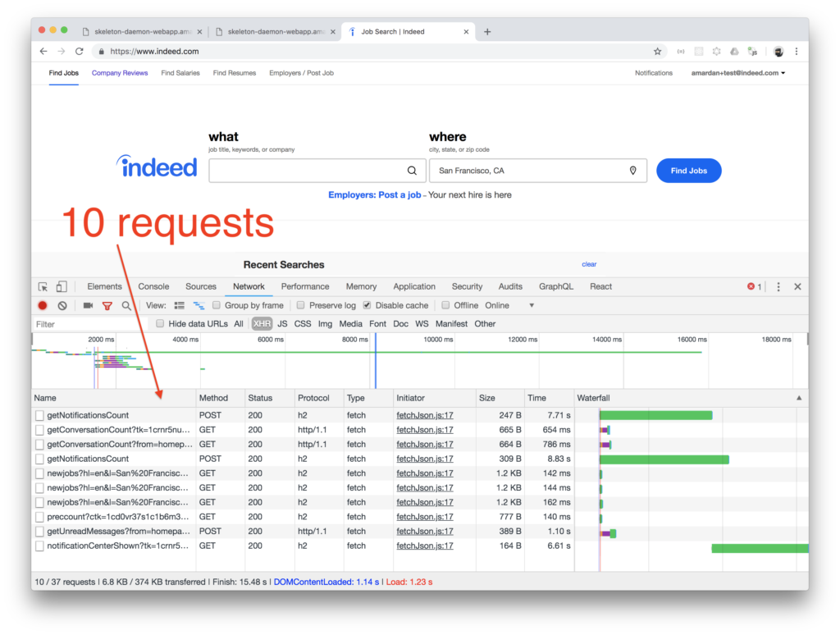Sort by the Waterfall column arrow
Viewport: 840px width, 635px height.
click(799, 398)
